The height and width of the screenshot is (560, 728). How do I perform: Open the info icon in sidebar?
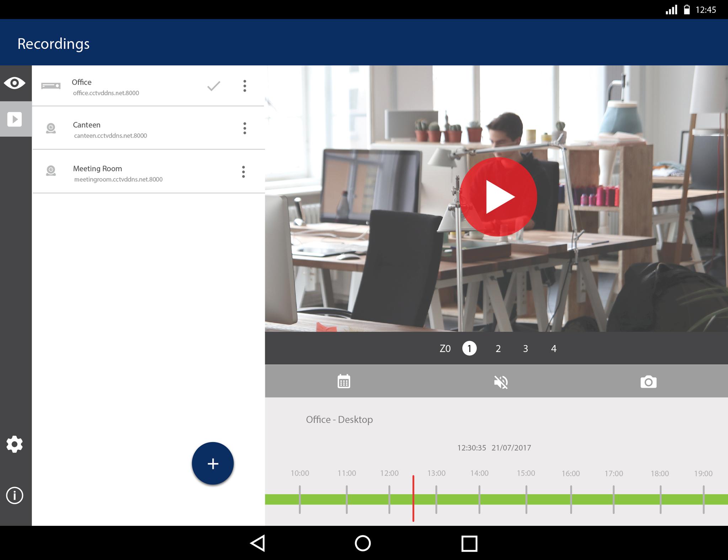pos(15,495)
